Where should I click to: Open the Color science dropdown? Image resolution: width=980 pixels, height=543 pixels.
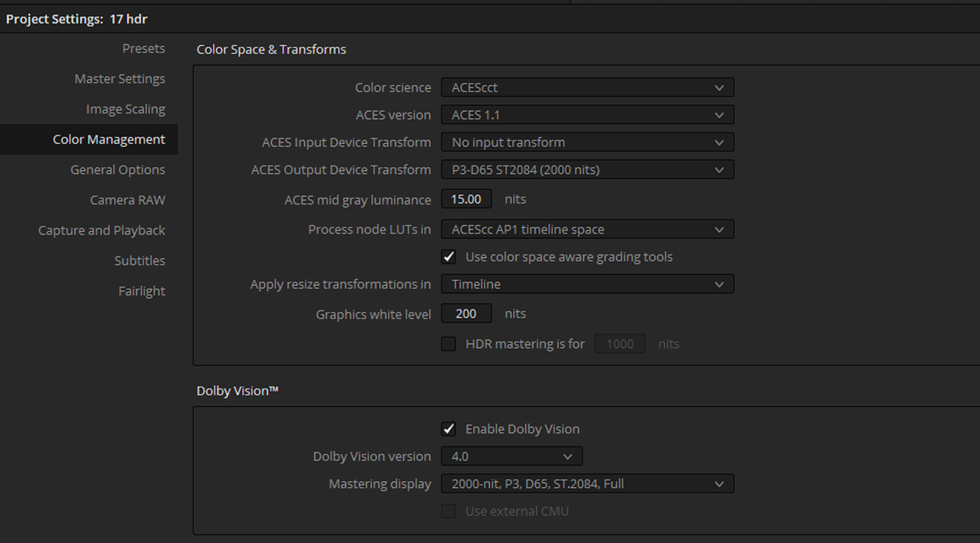click(x=587, y=87)
